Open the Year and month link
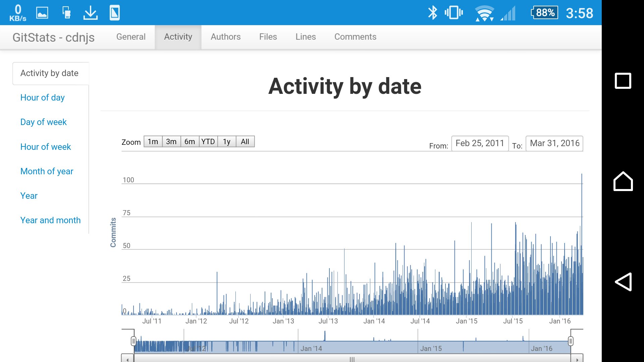The image size is (644, 362). click(51, 220)
